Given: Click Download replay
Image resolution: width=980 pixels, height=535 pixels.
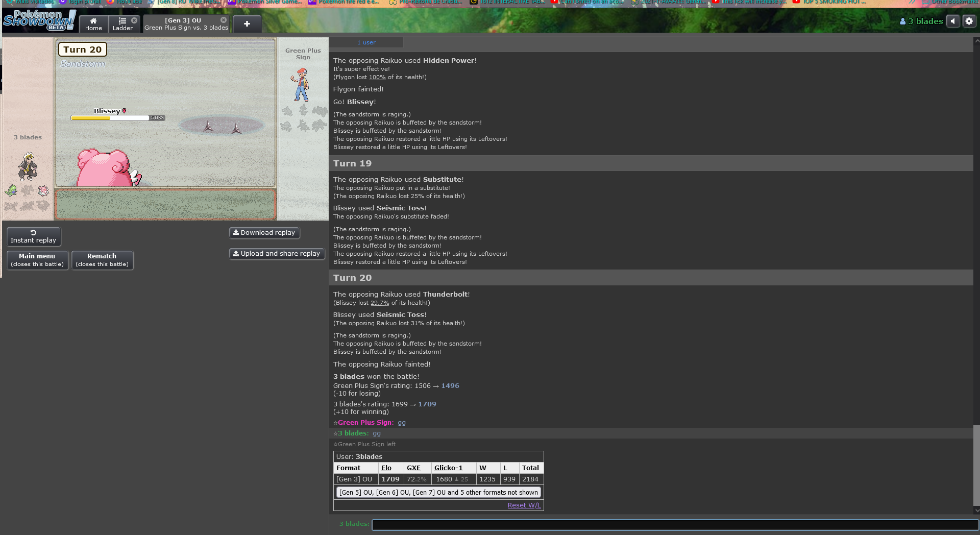Looking at the screenshot, I should (264, 233).
